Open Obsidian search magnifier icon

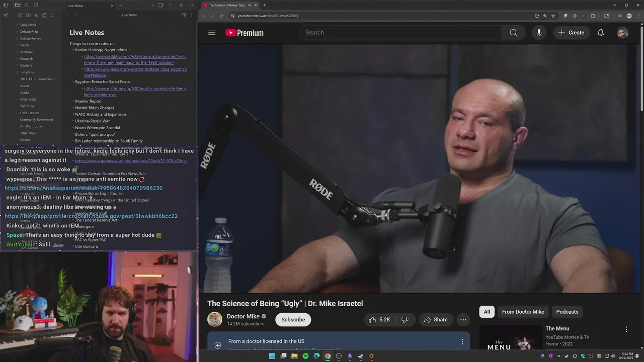[x=27, y=5]
